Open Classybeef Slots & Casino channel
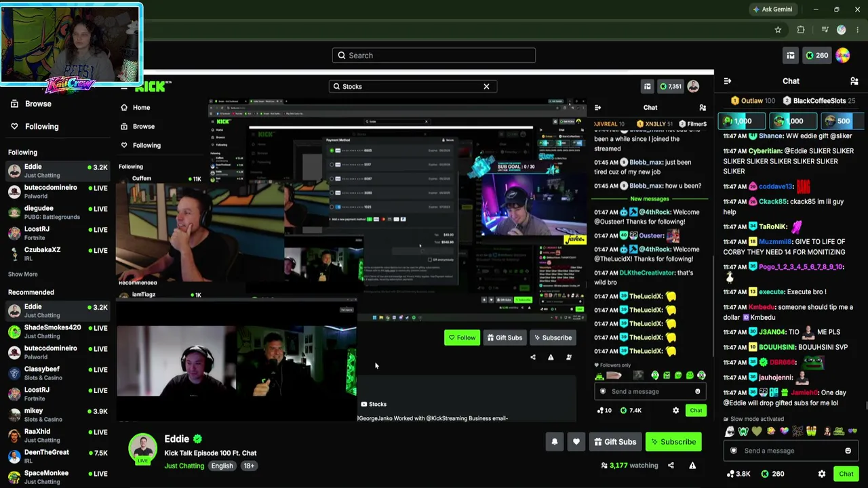Screen dimensions: 868x488 coord(58,373)
